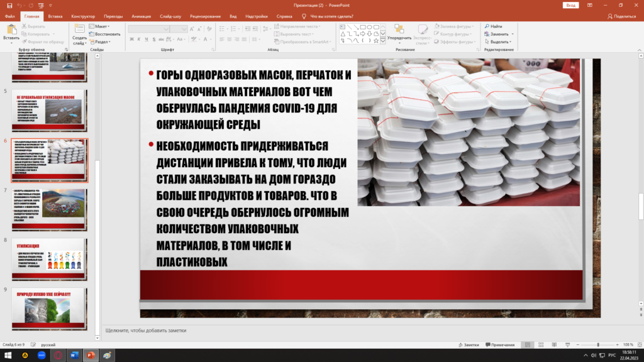
Task: Click the Вход sign-in button
Action: 570,5
